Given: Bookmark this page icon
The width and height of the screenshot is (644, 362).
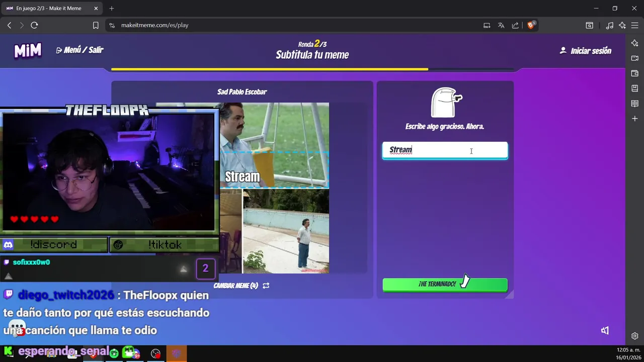Looking at the screenshot, I should click(96, 25).
